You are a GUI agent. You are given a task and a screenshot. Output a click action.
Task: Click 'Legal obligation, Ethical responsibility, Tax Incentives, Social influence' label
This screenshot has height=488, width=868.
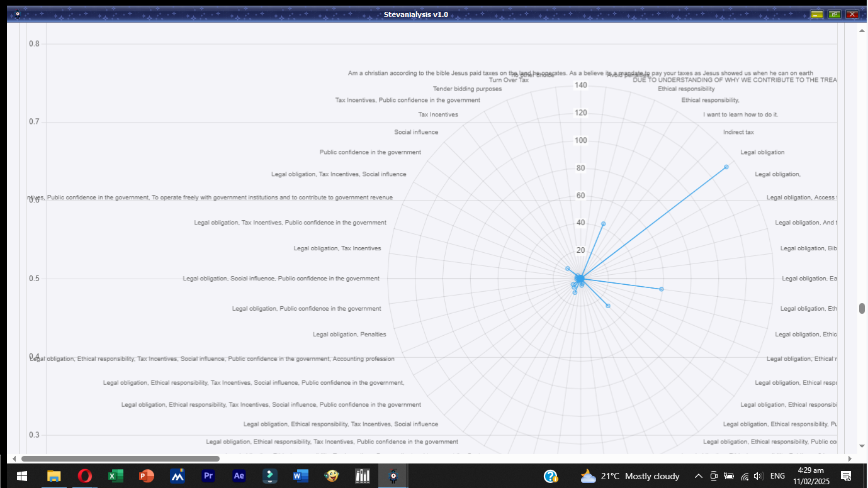341,424
